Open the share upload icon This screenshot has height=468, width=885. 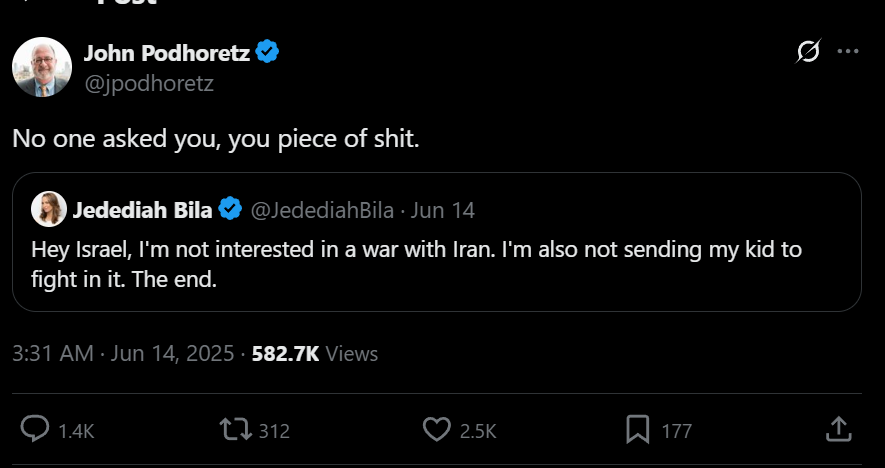838,429
